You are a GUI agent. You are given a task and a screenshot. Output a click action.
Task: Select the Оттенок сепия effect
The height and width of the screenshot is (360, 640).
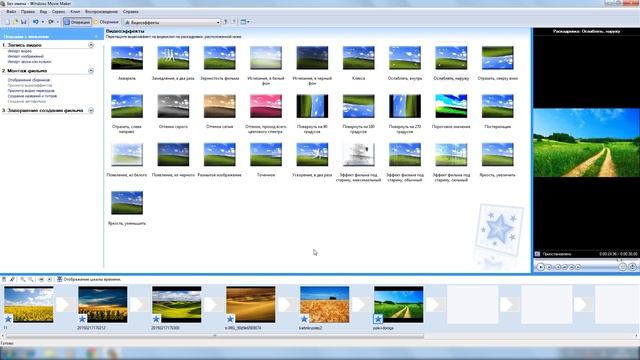click(x=220, y=106)
